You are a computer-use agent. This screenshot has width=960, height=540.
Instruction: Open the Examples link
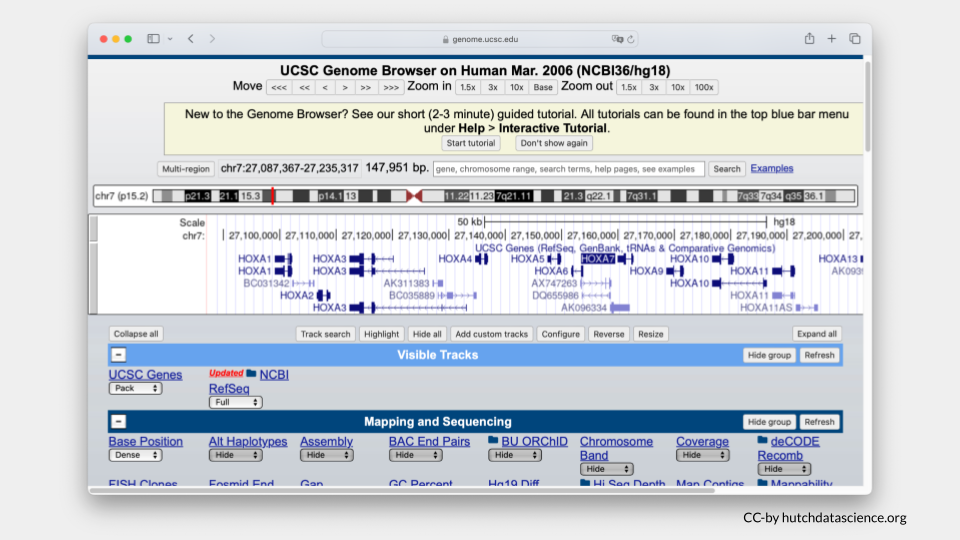[771, 168]
